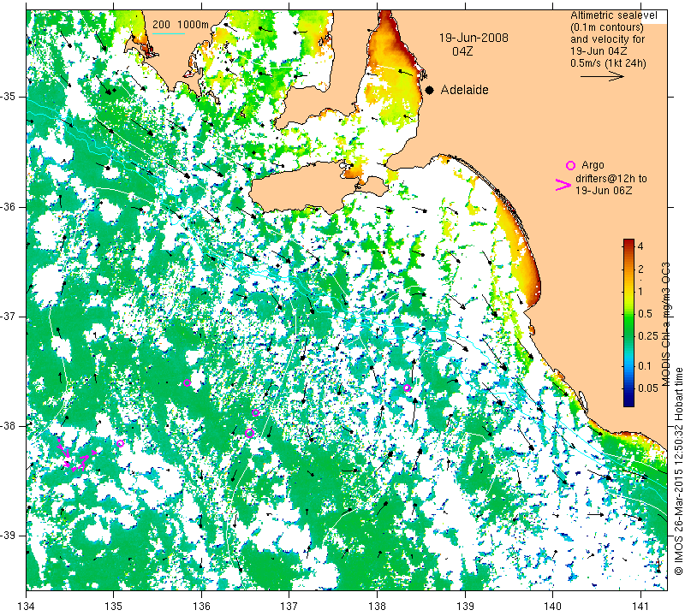Screen dimensions: 685x616
Task: Select the Argo float circle near 135.1°E
Action: point(121,443)
